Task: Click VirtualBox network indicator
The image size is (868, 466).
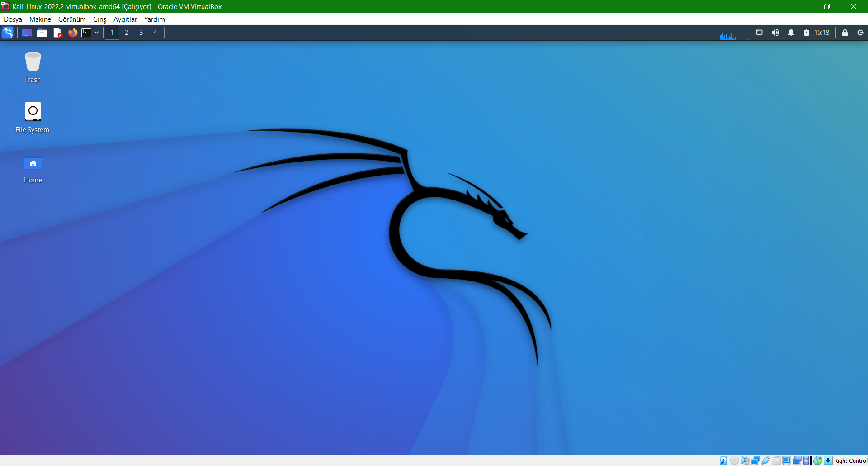Action: [755, 461]
